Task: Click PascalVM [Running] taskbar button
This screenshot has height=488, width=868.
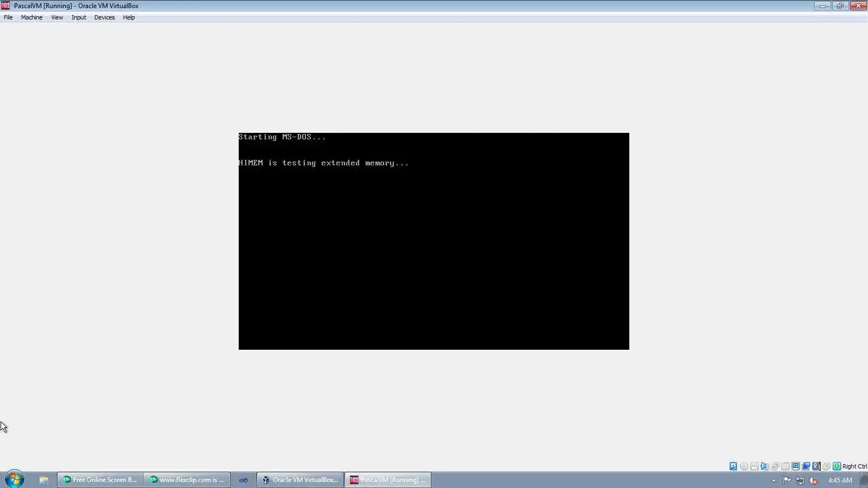Action: click(x=387, y=480)
